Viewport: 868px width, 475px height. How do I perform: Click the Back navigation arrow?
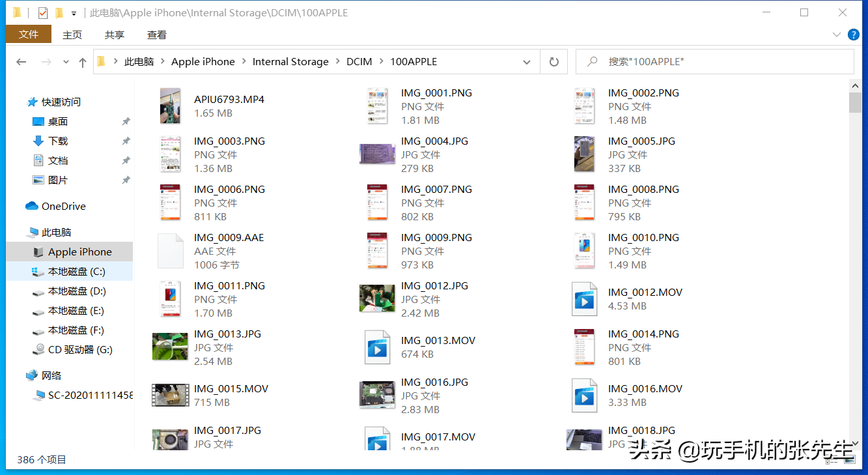(x=21, y=62)
